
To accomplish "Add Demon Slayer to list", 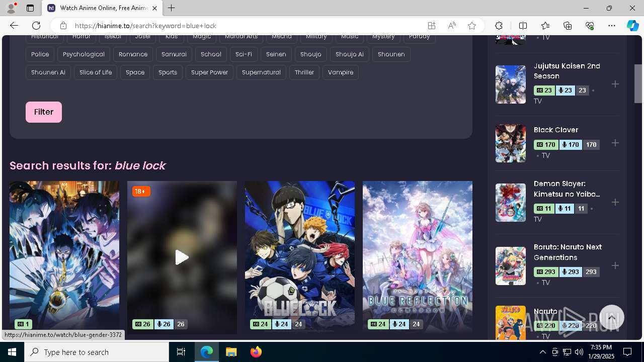I will (615, 202).
